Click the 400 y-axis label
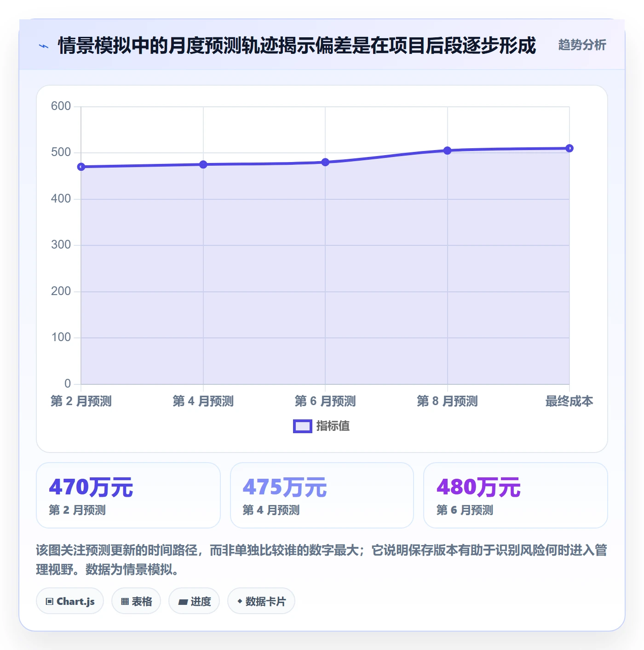Screen dimensions: 644x650 point(61,199)
